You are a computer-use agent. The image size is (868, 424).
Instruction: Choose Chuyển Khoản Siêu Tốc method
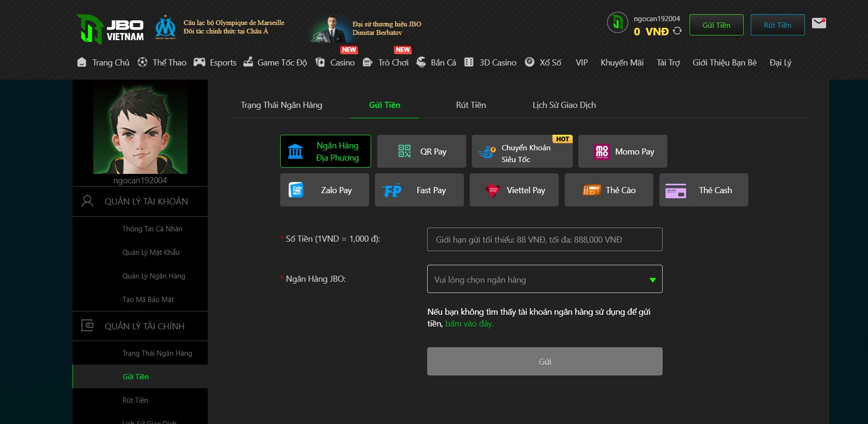(522, 151)
